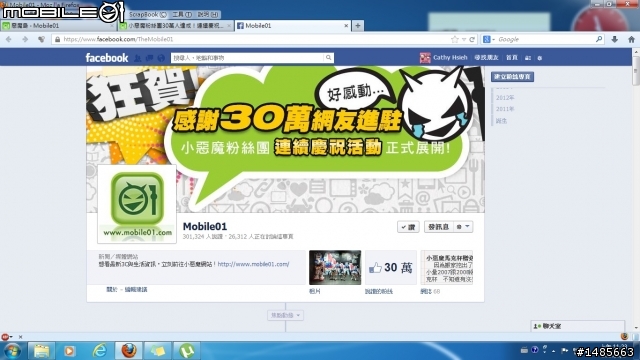Open Windows Explorer from the taskbar
640x360 pixels.
(41, 351)
